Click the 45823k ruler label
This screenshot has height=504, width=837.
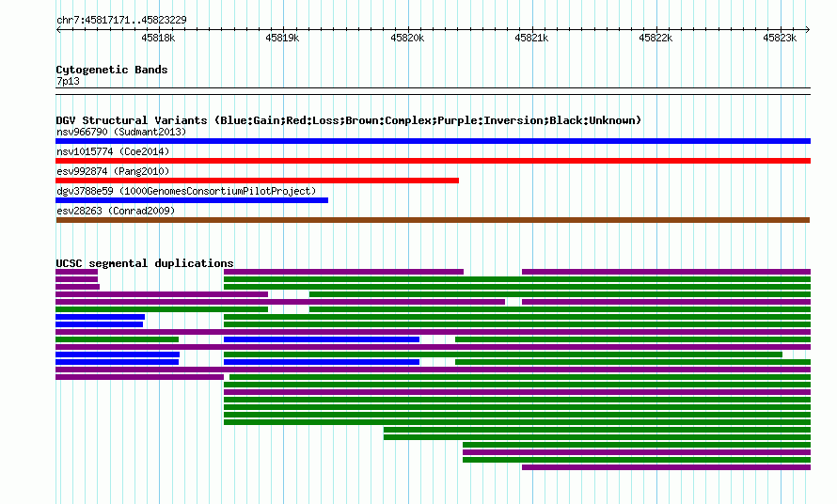[x=780, y=38]
